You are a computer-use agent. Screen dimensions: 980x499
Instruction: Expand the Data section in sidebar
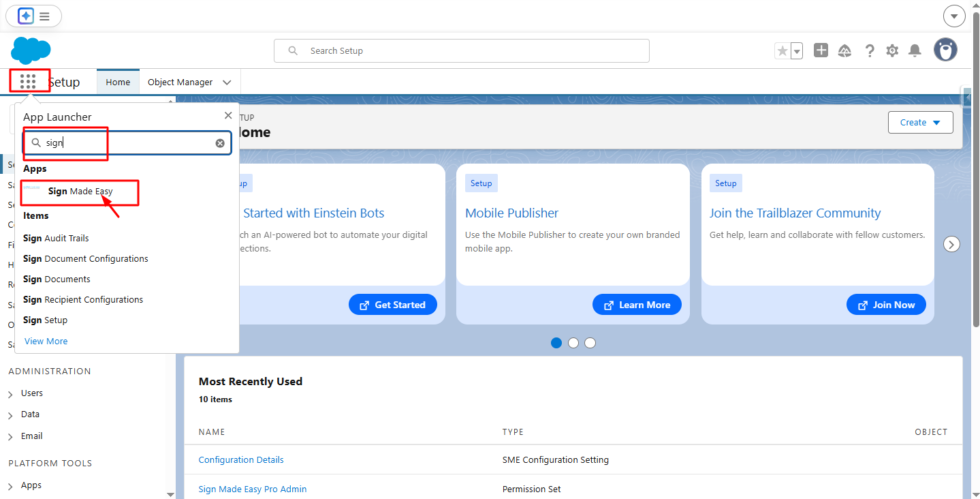(11, 415)
